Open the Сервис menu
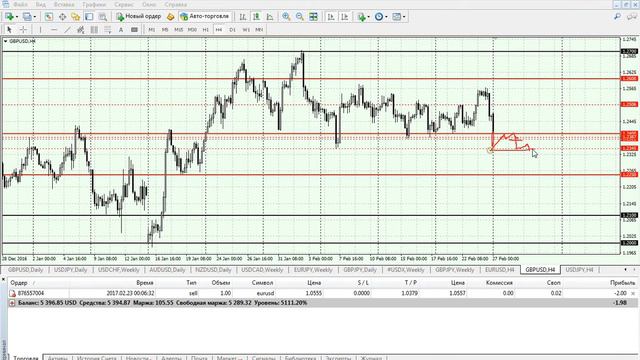Image resolution: width=640 pixels, height=360 pixels. 124,4
